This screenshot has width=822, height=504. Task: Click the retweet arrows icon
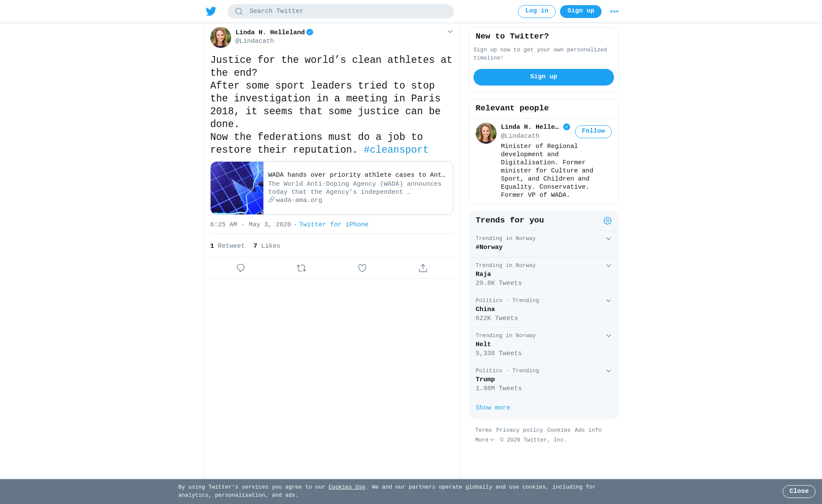point(301,268)
